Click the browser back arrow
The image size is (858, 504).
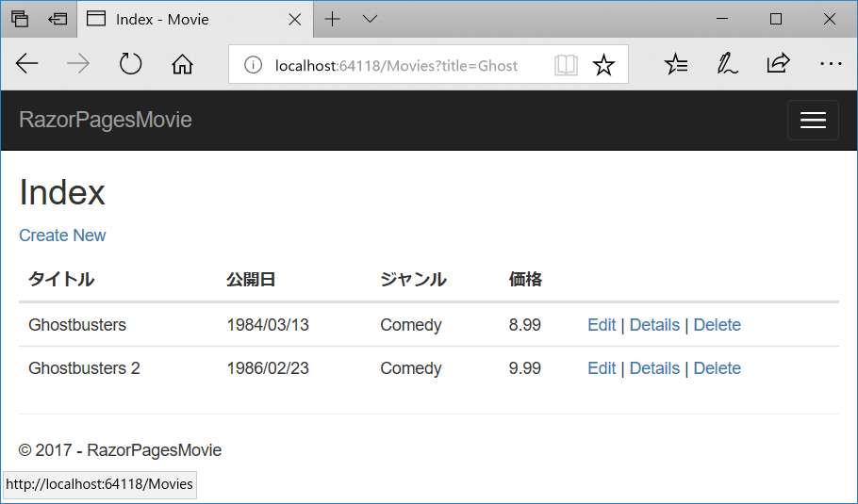click(x=26, y=64)
